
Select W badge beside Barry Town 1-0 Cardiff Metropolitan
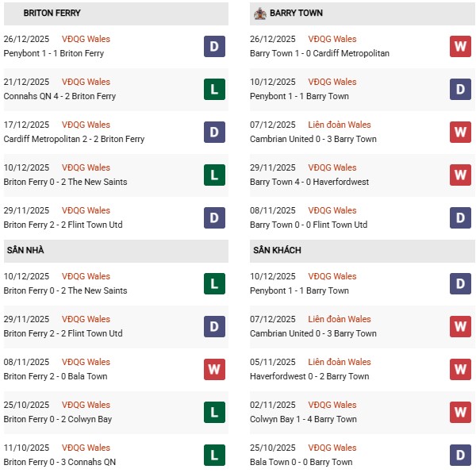point(460,46)
